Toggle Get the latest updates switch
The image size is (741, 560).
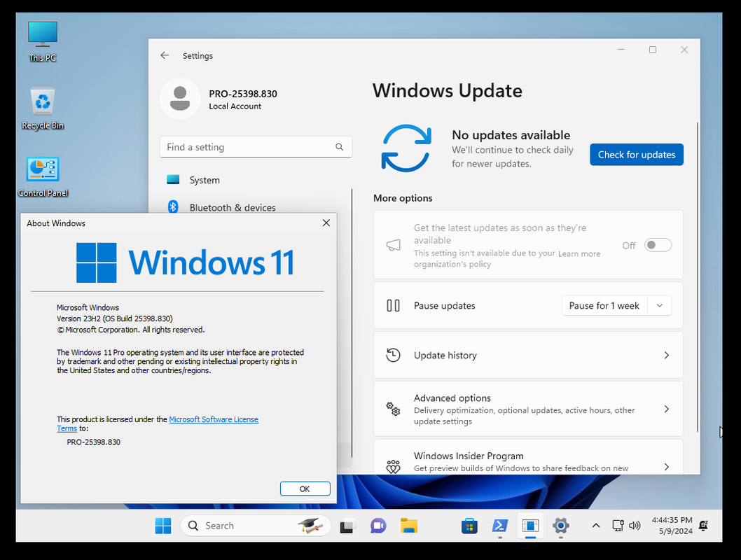point(658,245)
